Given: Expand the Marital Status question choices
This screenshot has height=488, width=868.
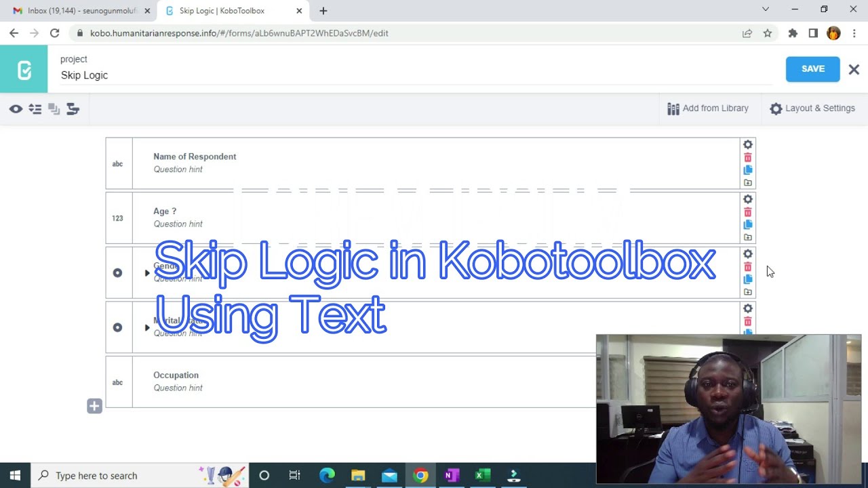Looking at the screenshot, I should [x=147, y=327].
